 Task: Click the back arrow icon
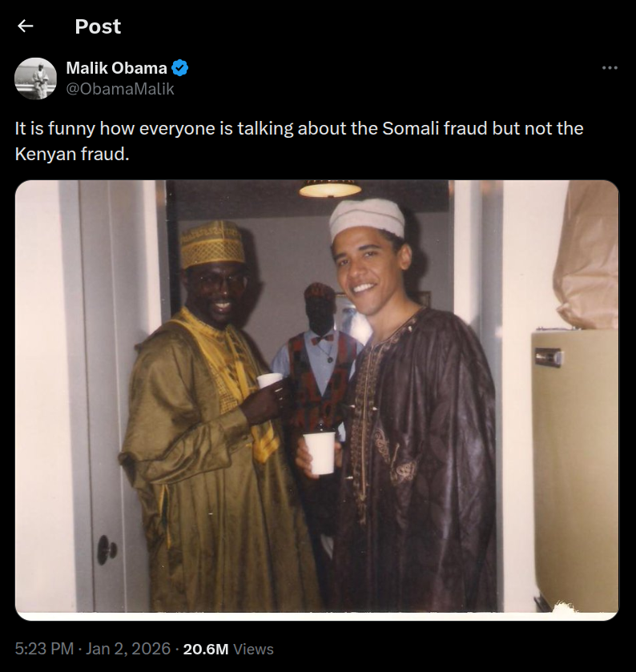(x=26, y=26)
